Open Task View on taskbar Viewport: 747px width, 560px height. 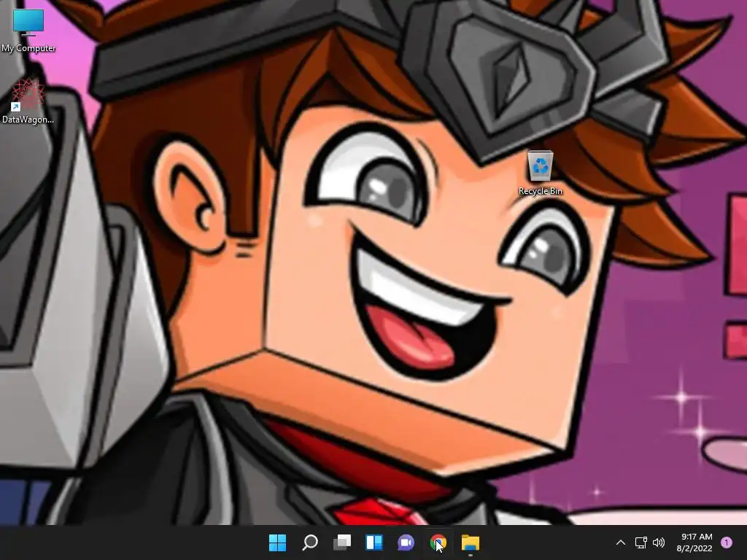342,542
